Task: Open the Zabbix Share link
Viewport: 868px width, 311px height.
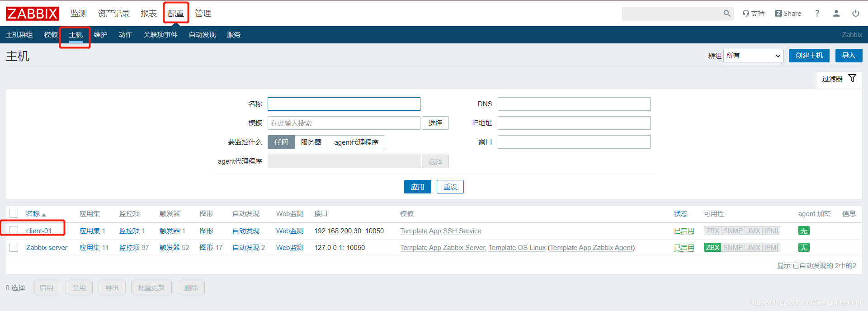Action: coord(788,14)
